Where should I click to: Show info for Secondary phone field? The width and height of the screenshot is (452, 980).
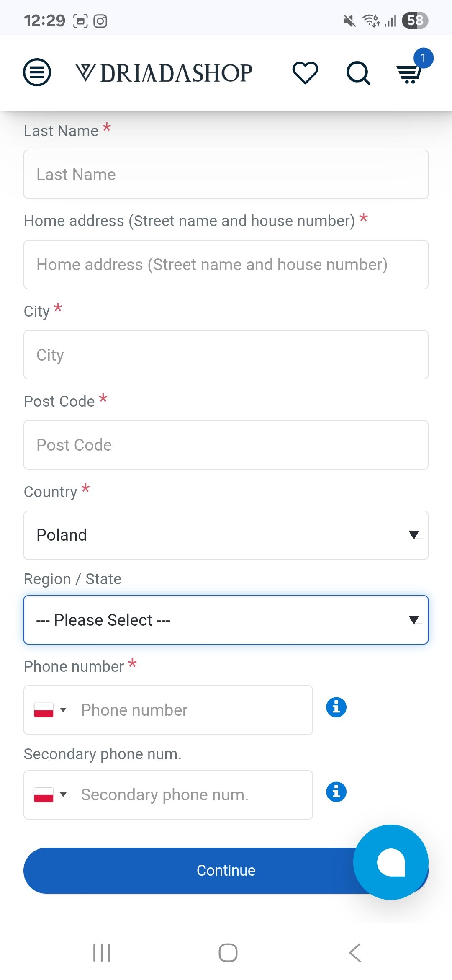(x=336, y=792)
